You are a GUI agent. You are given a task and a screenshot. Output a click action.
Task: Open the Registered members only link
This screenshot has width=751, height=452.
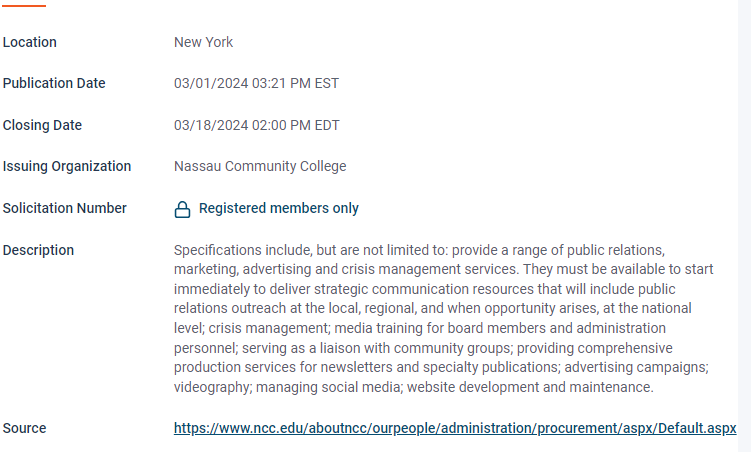point(279,208)
